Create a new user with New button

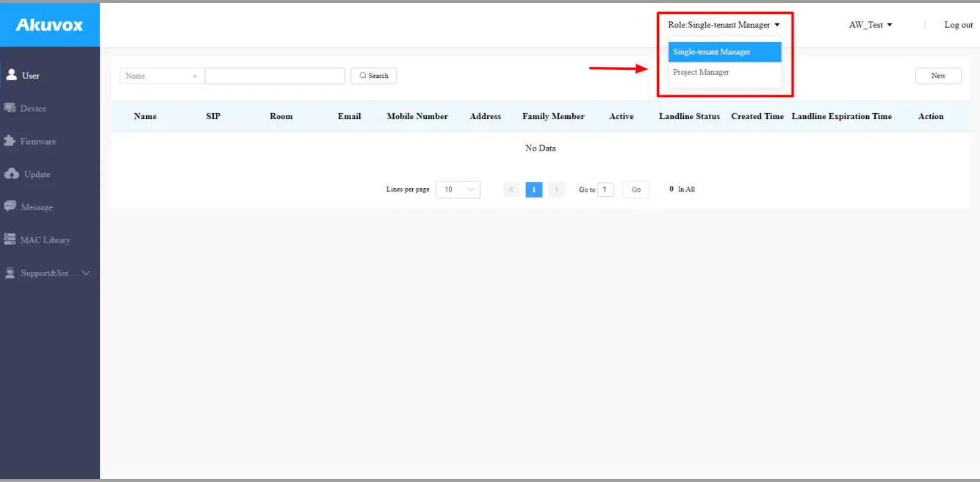point(937,75)
